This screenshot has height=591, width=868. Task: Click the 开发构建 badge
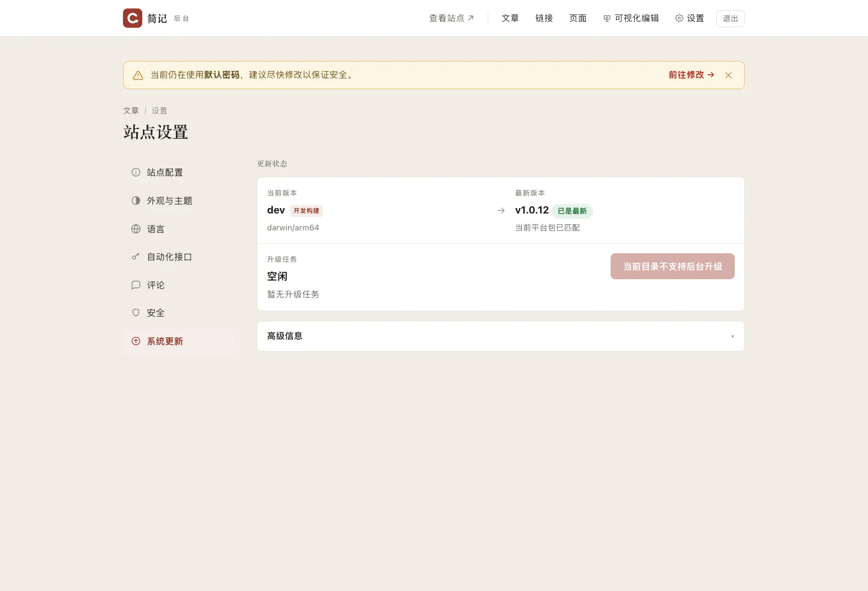click(306, 211)
